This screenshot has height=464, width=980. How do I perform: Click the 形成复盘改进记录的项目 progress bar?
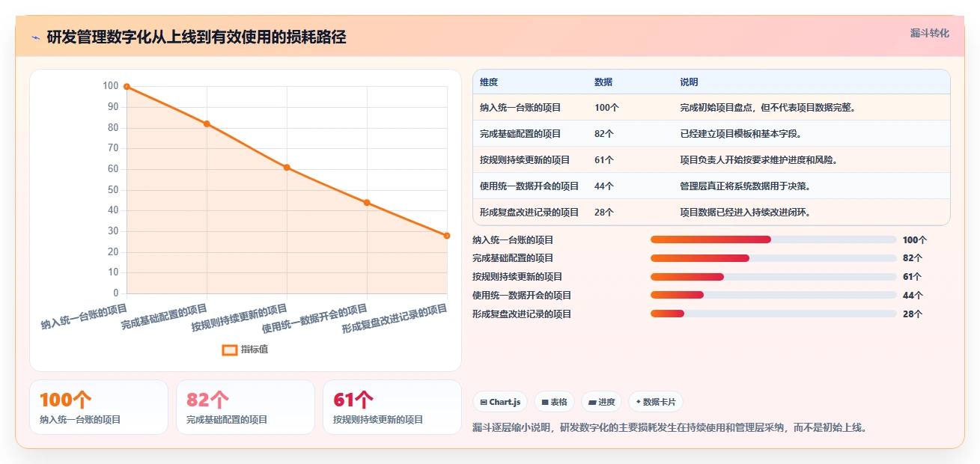tap(773, 314)
